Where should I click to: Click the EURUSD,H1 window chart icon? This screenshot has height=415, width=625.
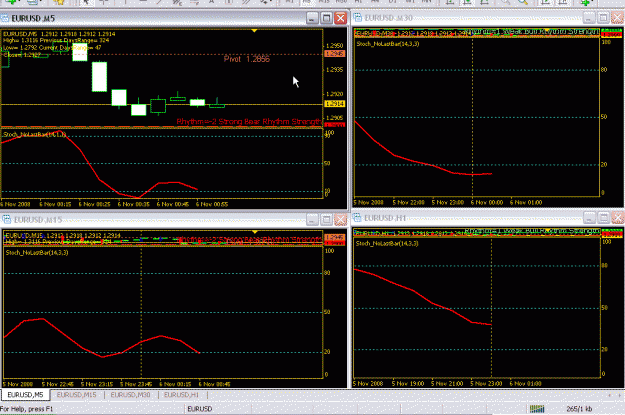pyautogui.click(x=358, y=218)
